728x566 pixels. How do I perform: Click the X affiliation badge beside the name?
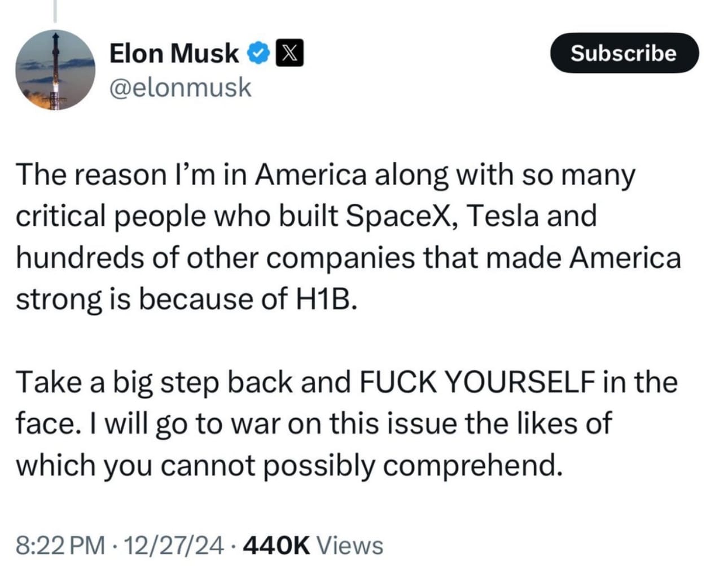[289, 54]
